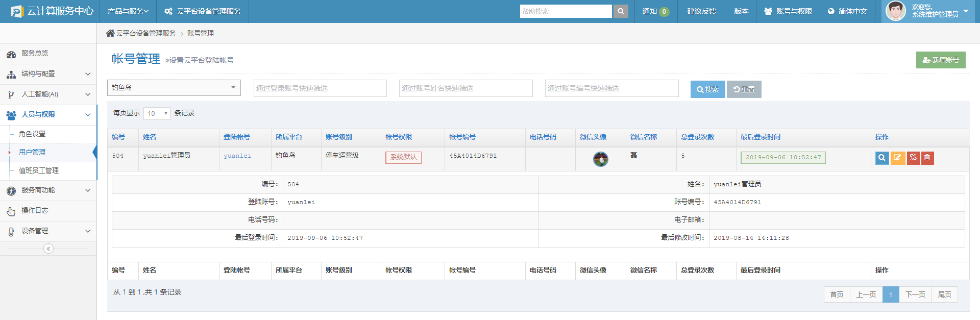This screenshot has width=980, height=320.
Task: Open 账号与权限 in the top bar
Action: (788, 11)
